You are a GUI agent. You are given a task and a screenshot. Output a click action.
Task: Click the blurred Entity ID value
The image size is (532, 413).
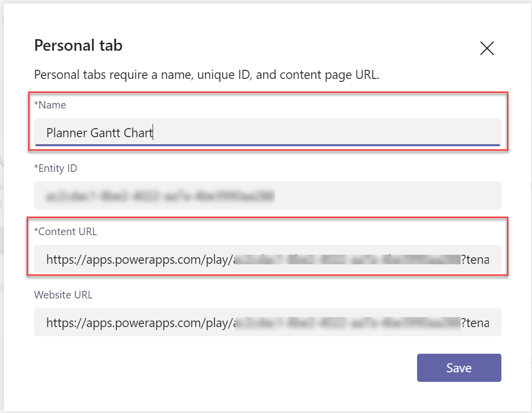(160, 195)
